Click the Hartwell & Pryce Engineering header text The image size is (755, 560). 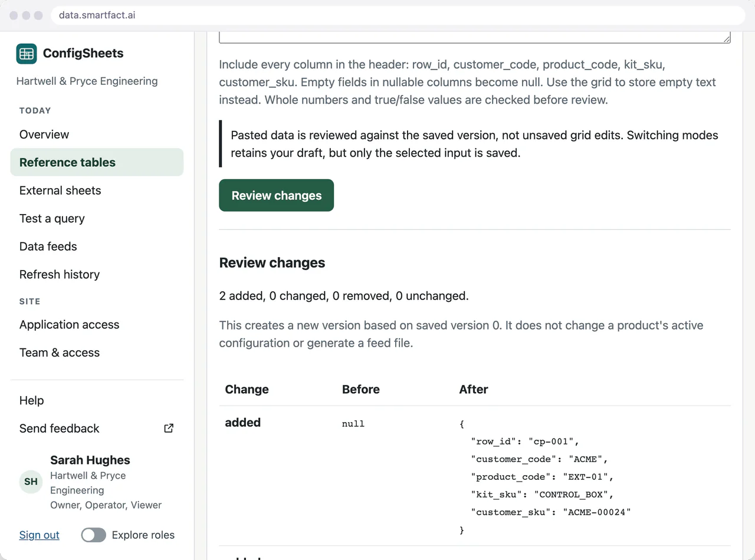click(x=87, y=81)
